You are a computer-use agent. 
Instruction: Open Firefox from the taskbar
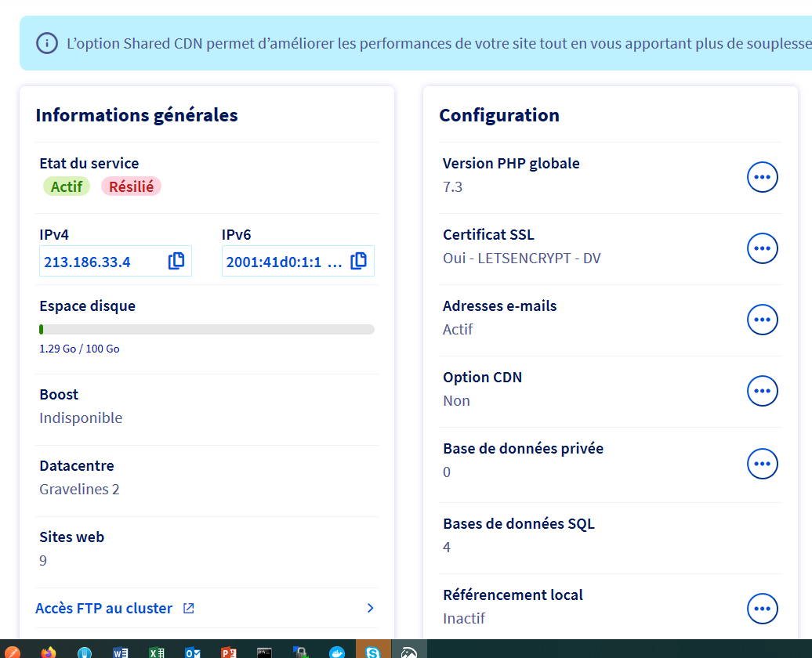49,651
